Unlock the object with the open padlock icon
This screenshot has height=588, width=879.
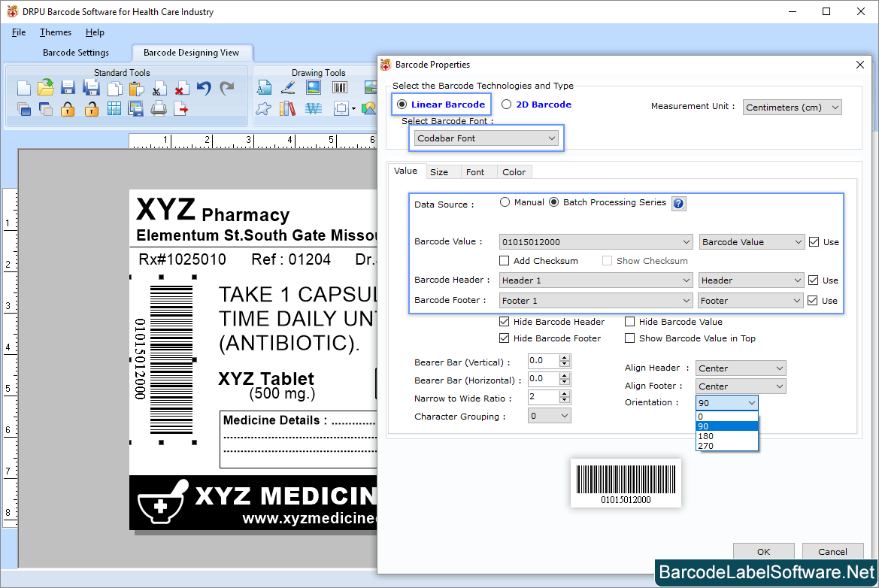tap(92, 109)
